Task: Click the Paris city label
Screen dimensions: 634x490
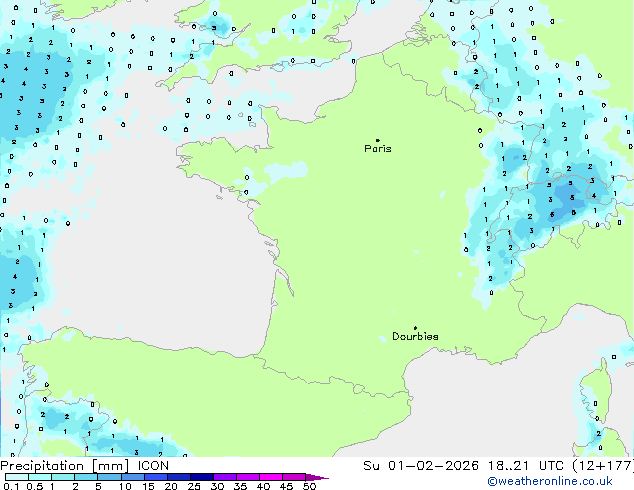Action: (x=378, y=148)
